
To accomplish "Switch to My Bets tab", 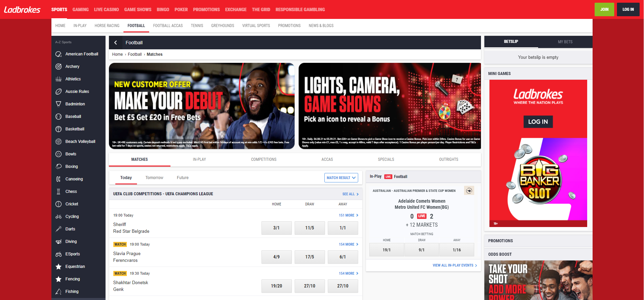I will (565, 42).
